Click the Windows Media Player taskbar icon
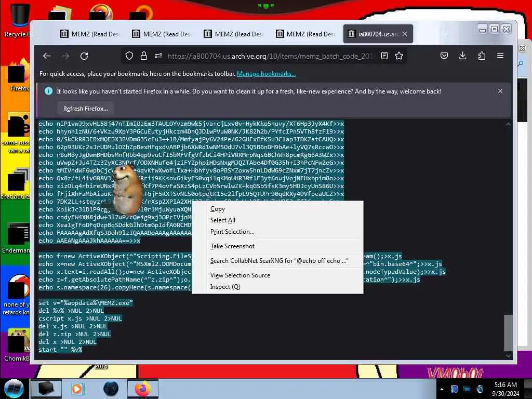The width and height of the screenshot is (532, 399). point(77,389)
